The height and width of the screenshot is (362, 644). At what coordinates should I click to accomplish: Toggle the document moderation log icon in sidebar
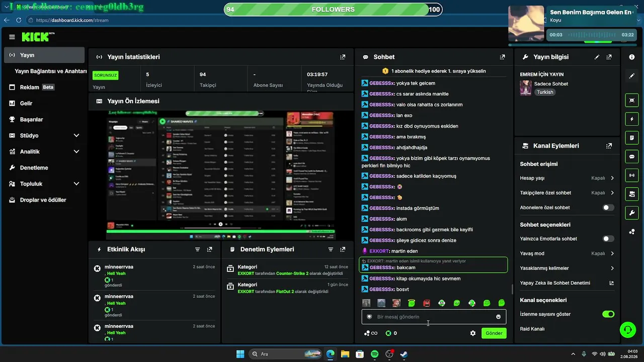(x=632, y=138)
